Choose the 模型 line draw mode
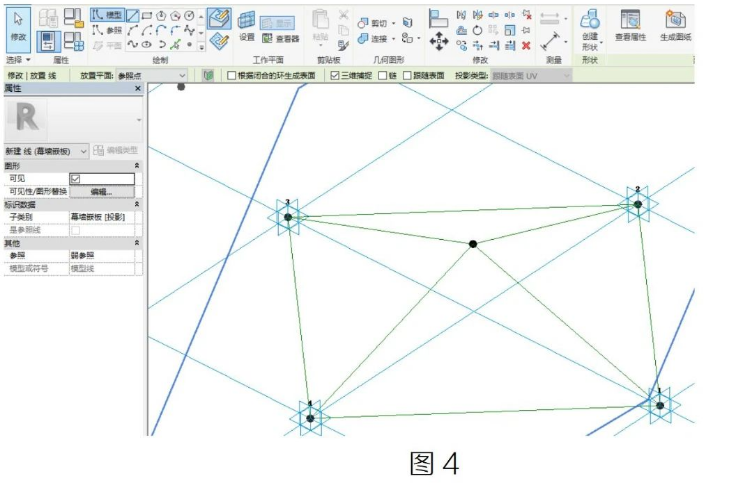The height and width of the screenshot is (483, 732). click(x=107, y=15)
